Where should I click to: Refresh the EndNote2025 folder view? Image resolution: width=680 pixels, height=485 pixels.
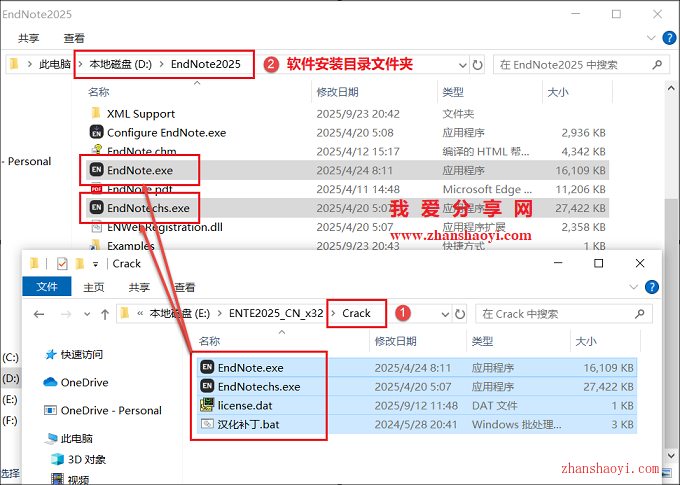(x=477, y=65)
